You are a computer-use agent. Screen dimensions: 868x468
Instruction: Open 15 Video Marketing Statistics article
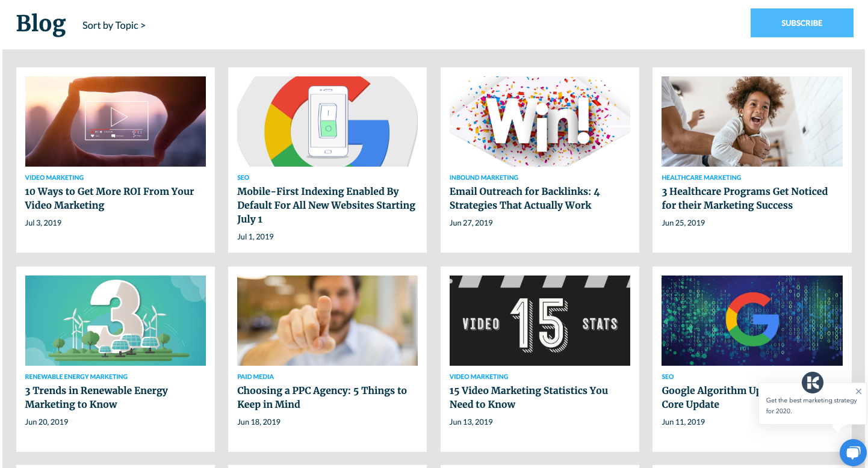(x=529, y=398)
